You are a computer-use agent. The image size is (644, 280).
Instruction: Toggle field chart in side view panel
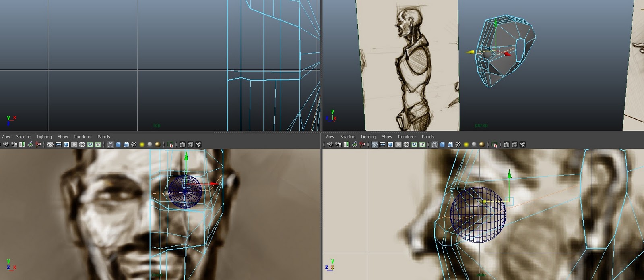click(406, 145)
